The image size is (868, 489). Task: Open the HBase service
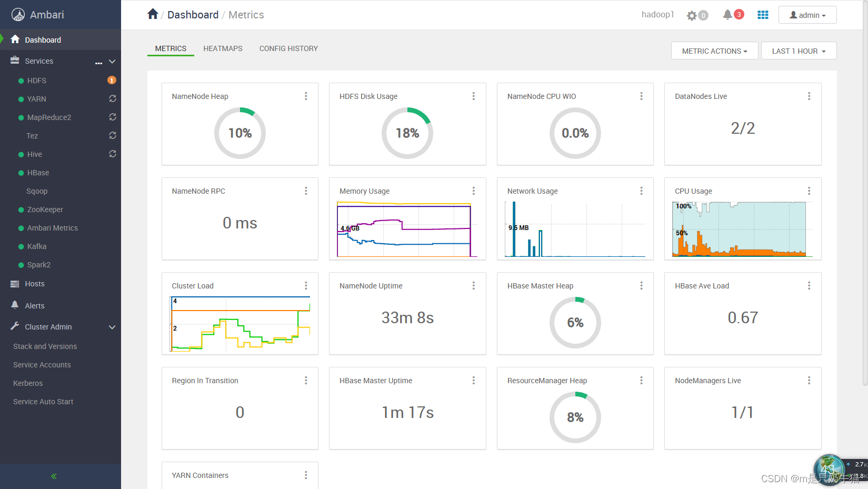[38, 173]
